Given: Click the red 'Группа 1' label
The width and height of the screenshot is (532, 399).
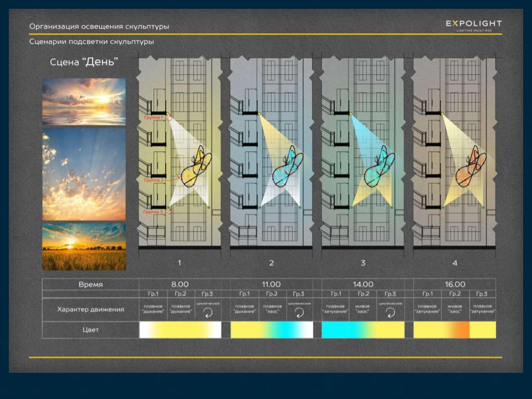Looking at the screenshot, I should [x=153, y=117].
